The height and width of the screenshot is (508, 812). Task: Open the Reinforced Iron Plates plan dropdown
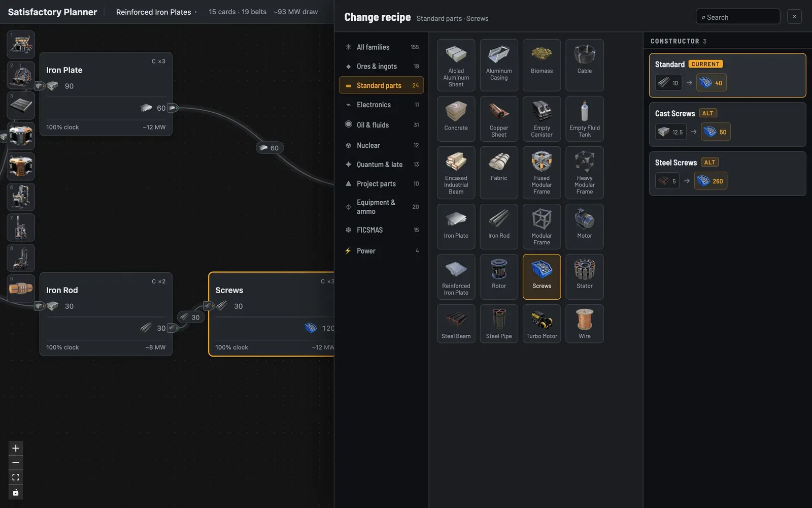pos(156,12)
